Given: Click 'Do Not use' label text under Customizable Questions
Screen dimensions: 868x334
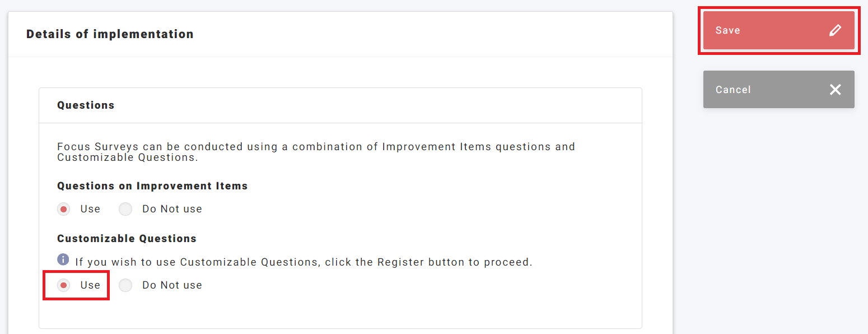Looking at the screenshot, I should click(172, 285).
